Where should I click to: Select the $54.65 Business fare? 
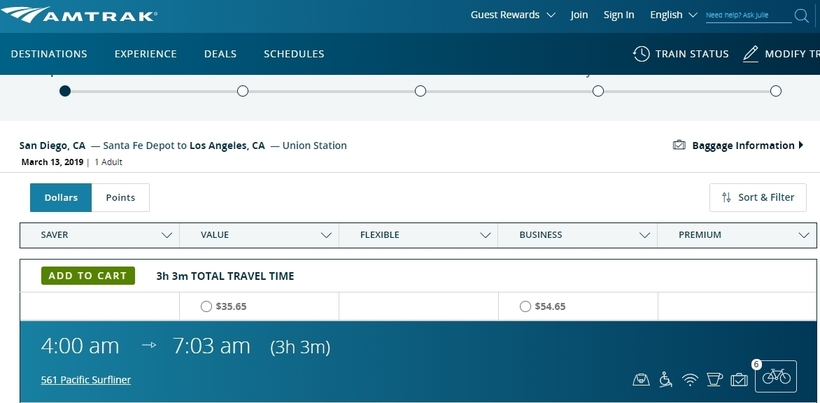[x=526, y=307]
